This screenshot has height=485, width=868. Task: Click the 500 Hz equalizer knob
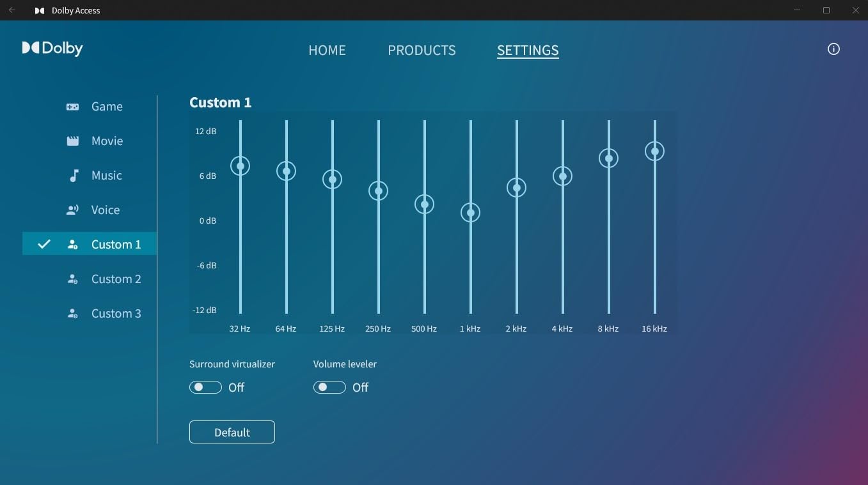tap(424, 204)
